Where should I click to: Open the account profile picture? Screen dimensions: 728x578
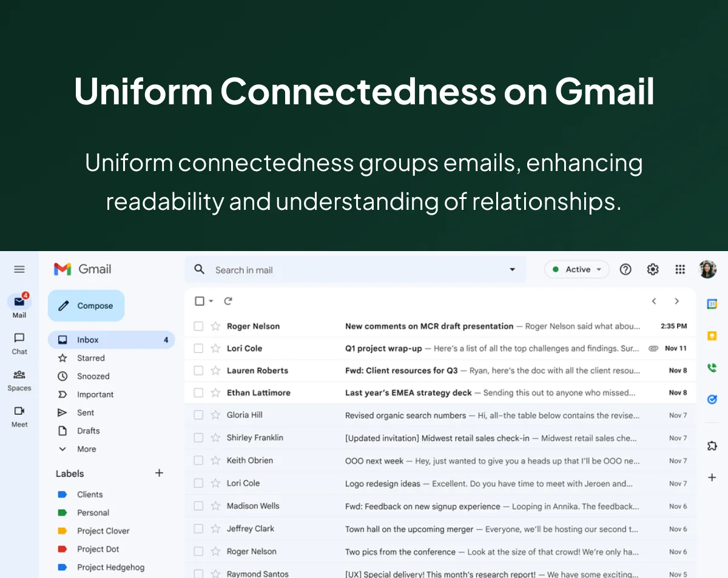pos(708,269)
